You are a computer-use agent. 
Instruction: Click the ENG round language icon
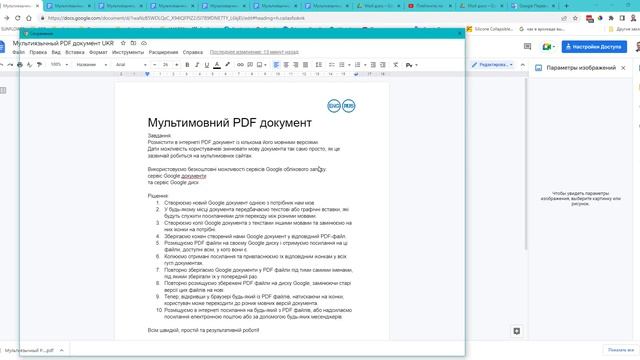coord(334,106)
